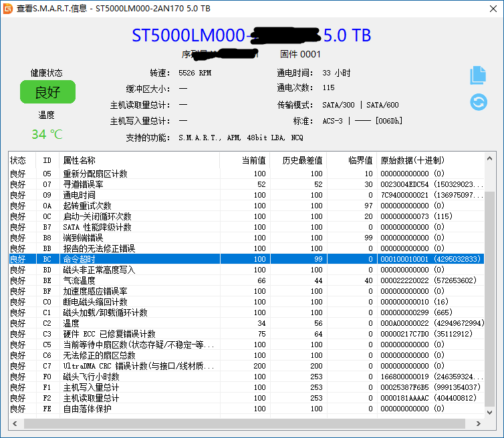
Task: Select the 无法修正的扇区总数 row
Action: (247, 355)
